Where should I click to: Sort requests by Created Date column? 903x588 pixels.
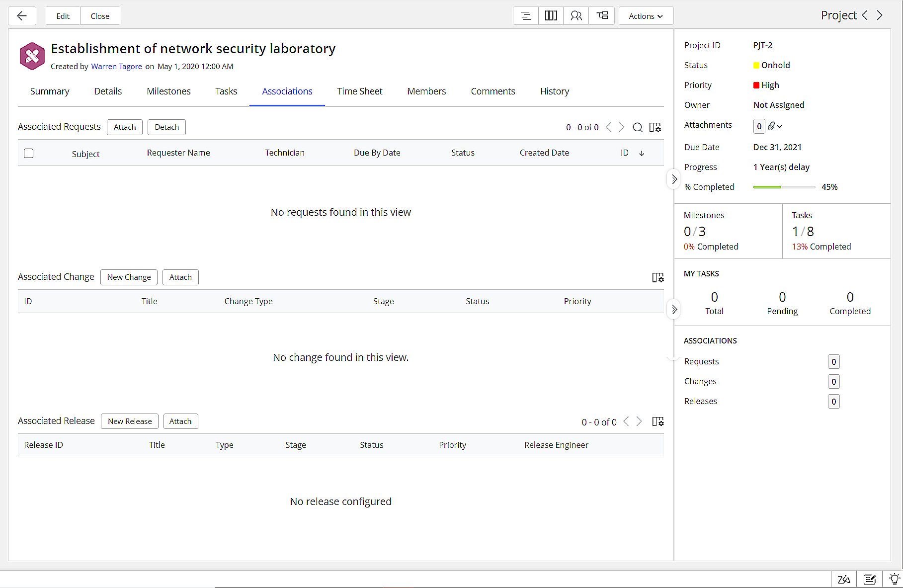[x=544, y=153]
